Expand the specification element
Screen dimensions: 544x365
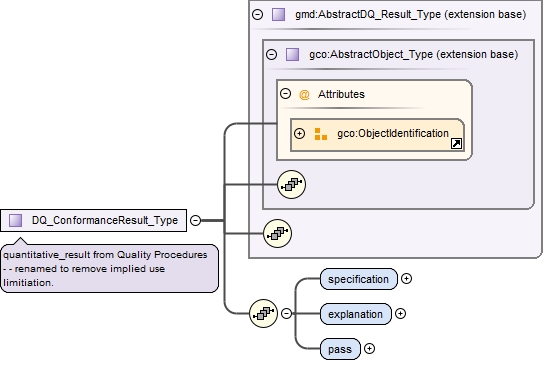[406, 279]
